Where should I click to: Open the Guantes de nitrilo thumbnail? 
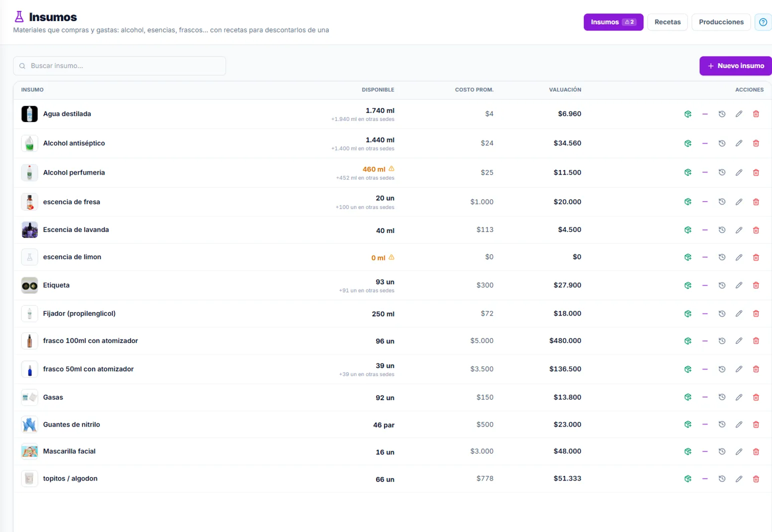pyautogui.click(x=29, y=424)
